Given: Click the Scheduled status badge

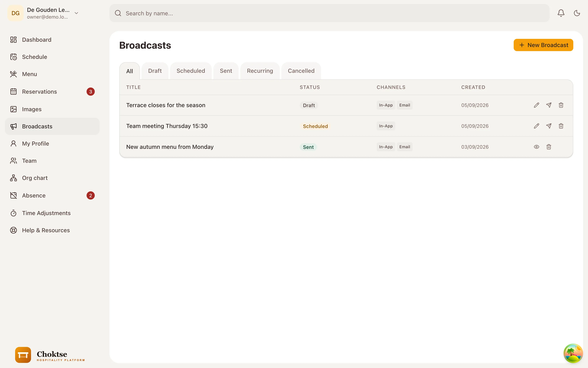Looking at the screenshot, I should click(x=315, y=126).
